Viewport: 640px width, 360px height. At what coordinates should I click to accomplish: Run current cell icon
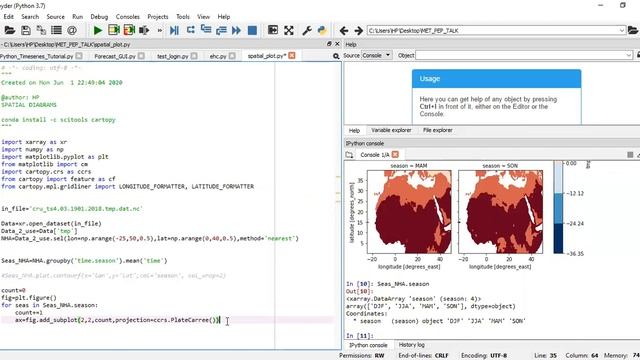114,30
